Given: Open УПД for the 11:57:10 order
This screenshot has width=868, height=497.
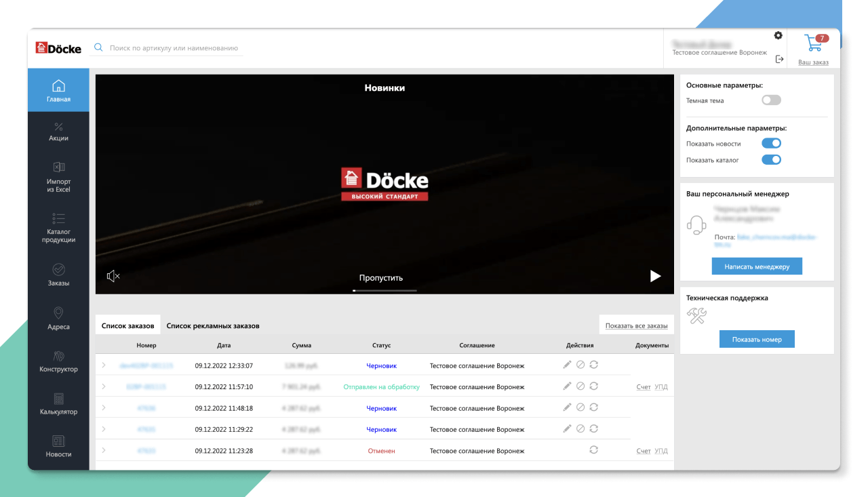Looking at the screenshot, I should 661,387.
